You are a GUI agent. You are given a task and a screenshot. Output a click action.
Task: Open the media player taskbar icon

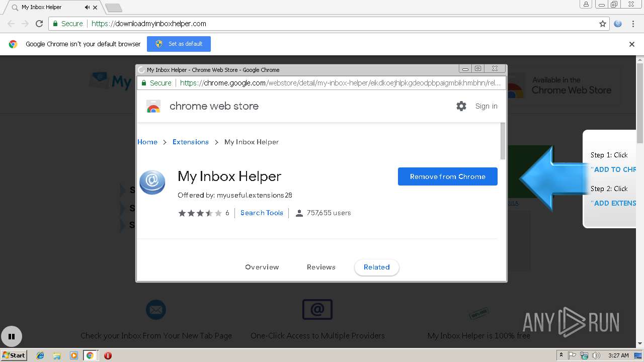(73, 355)
